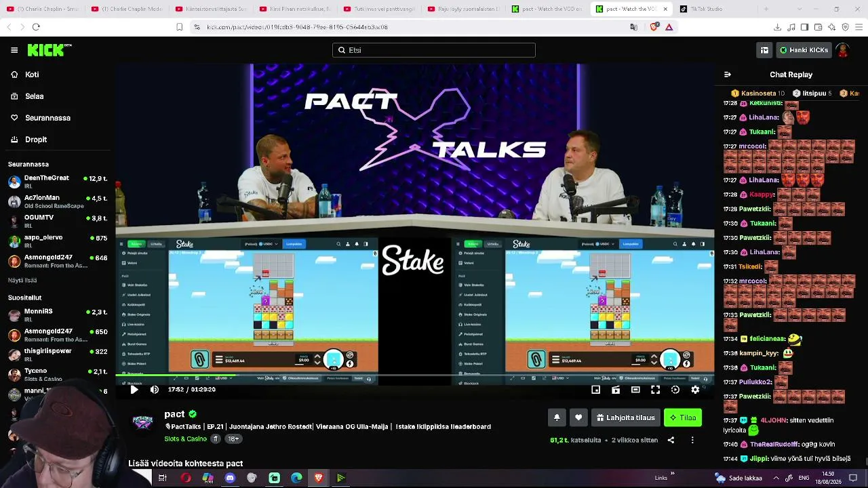
Task: Open the translate page icon
Action: coord(634,27)
